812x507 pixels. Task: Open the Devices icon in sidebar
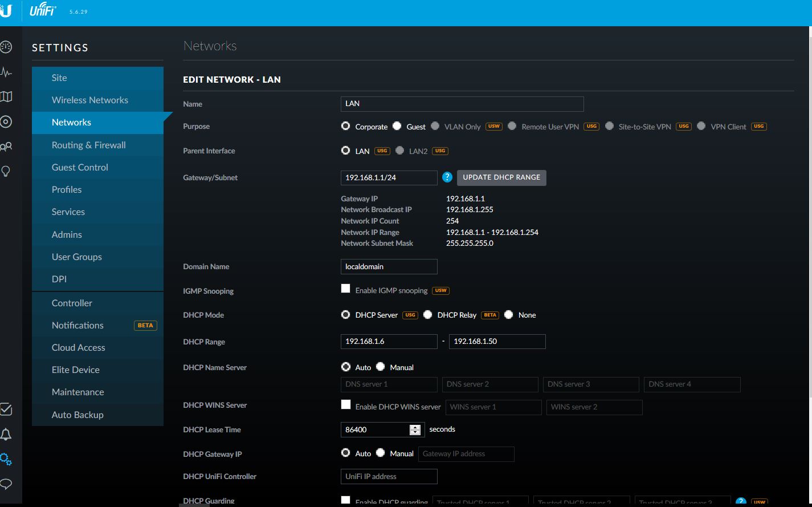point(6,121)
